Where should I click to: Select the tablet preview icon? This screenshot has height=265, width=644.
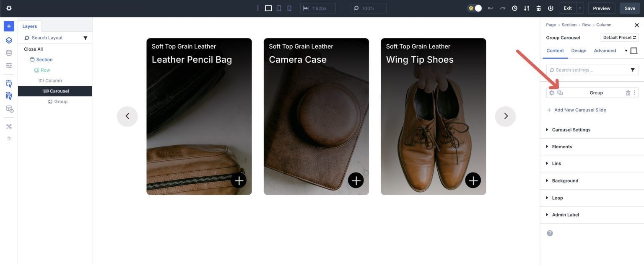tap(279, 8)
